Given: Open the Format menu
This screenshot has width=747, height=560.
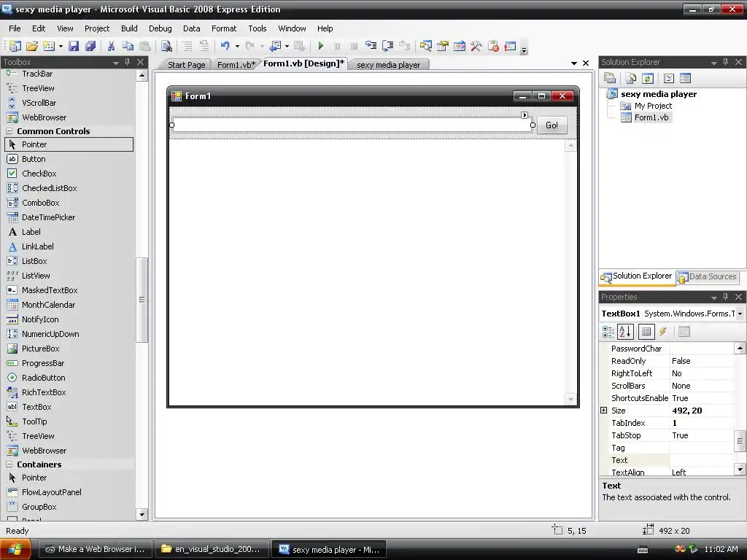Looking at the screenshot, I should tap(224, 28).
